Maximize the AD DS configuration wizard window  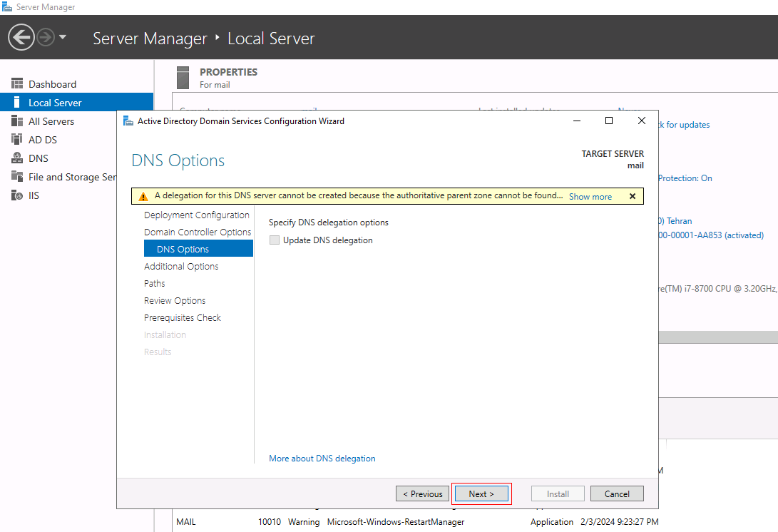click(x=609, y=121)
